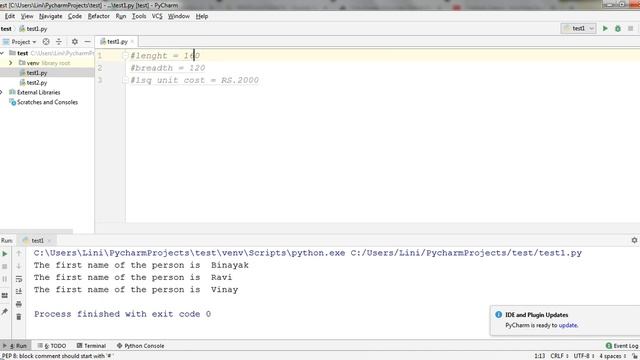The width and height of the screenshot is (640, 360).
Task: Click the scroll from source target icon
Action: coord(46,42)
